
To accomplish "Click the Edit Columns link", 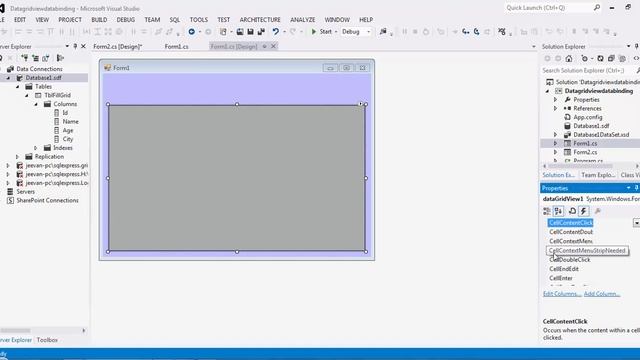I will click(x=562, y=294).
